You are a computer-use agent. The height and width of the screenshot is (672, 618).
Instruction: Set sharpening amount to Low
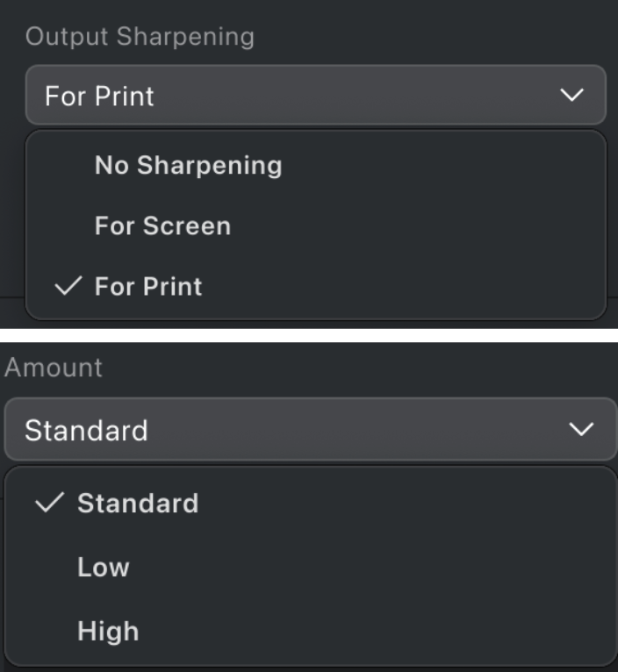[x=104, y=567]
